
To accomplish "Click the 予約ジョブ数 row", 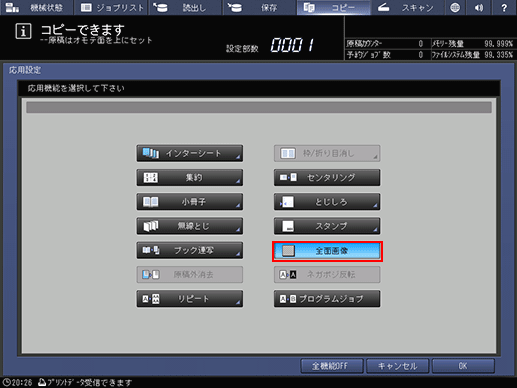I will tap(387, 55).
